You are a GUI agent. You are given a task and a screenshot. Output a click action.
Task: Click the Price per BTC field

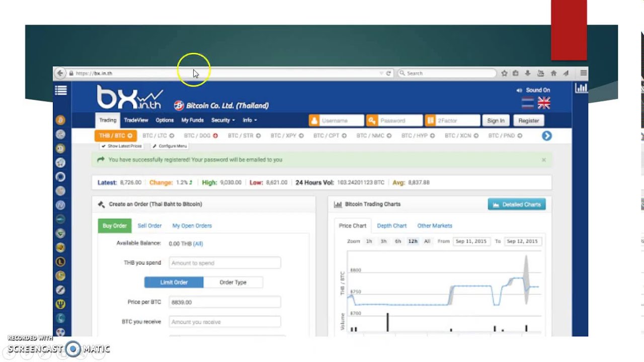coord(225,302)
